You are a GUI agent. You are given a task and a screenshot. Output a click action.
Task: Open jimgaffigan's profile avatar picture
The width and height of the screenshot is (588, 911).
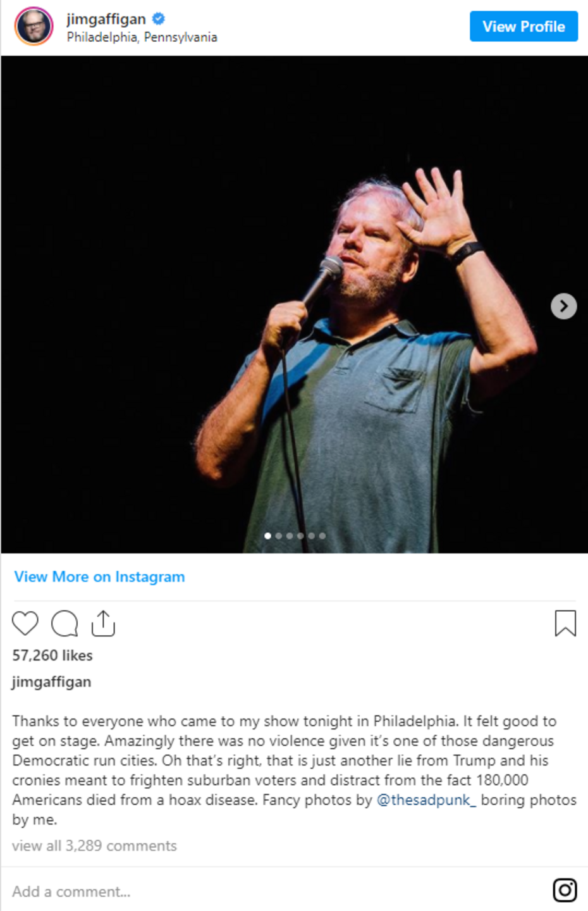coord(34,27)
